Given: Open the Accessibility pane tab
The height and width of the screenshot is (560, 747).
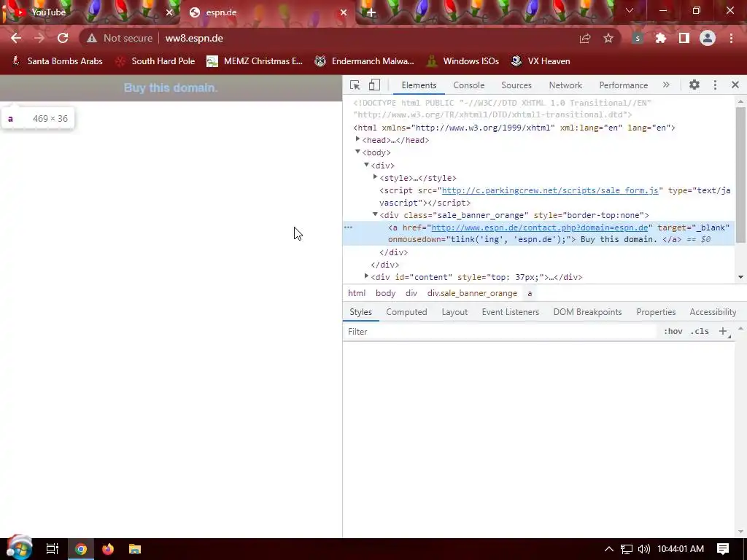Looking at the screenshot, I should click(x=713, y=312).
